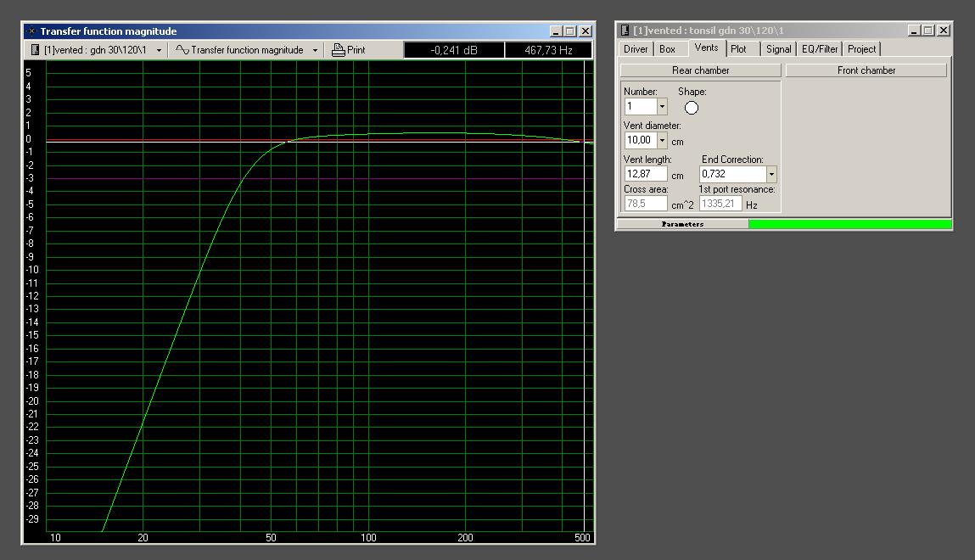Click the Vent length input field
Screen dimensions: 975x560
646,174
